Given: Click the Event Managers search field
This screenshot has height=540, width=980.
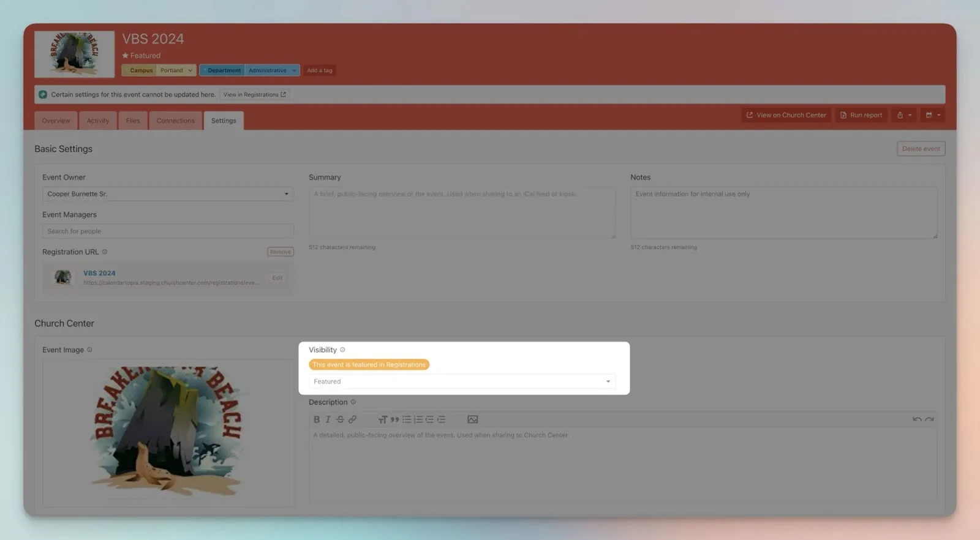Looking at the screenshot, I should tap(168, 231).
